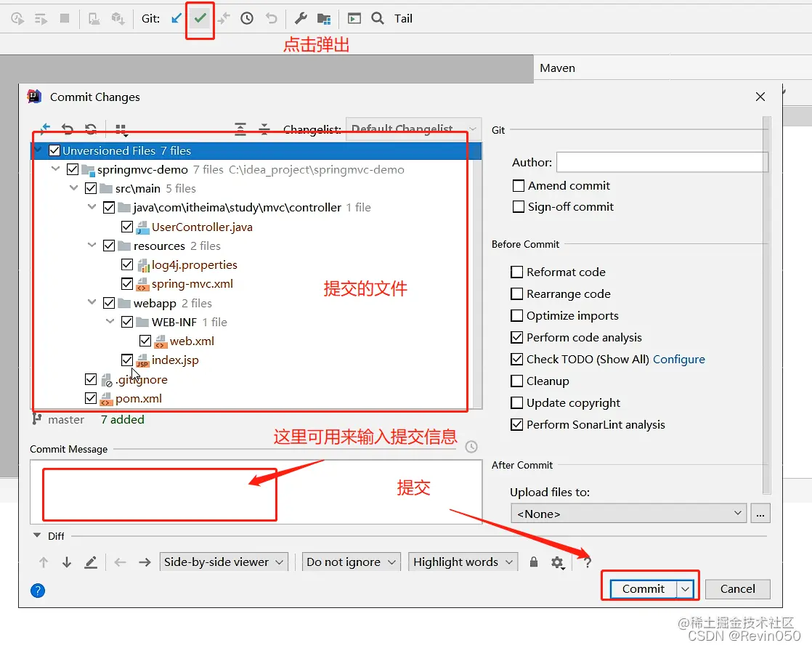Screen dimensions: 812x648
Task: Refresh changes in Commit Changes toolbar
Action: 91,129
